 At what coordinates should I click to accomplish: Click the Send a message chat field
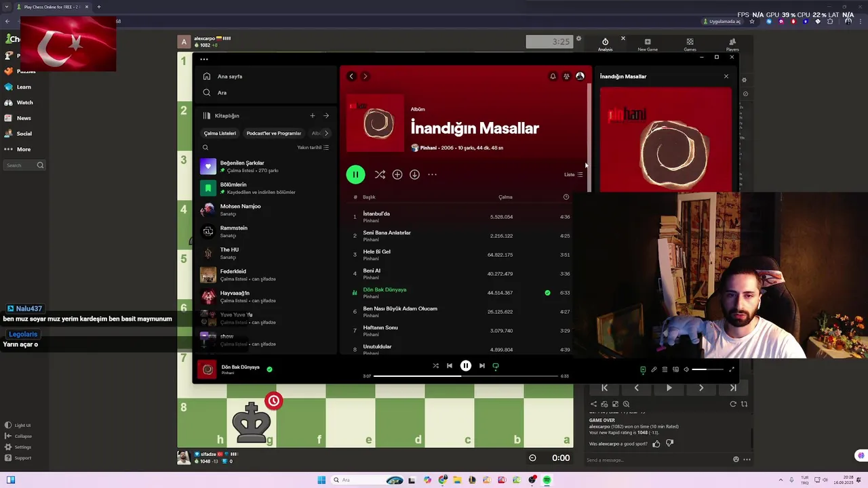658,460
